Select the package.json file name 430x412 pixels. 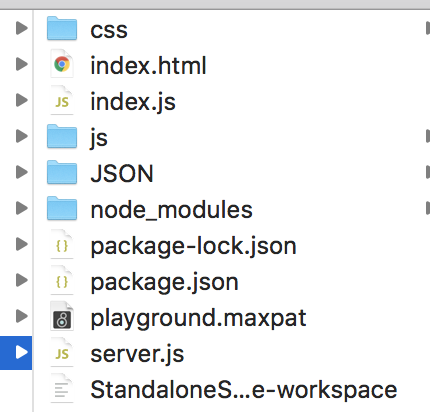point(165,283)
